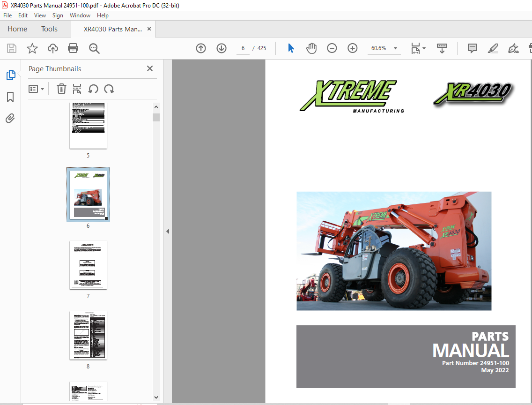Select page 7 DANGER thumbnail
Screen dimensions: 532x405
(88, 265)
